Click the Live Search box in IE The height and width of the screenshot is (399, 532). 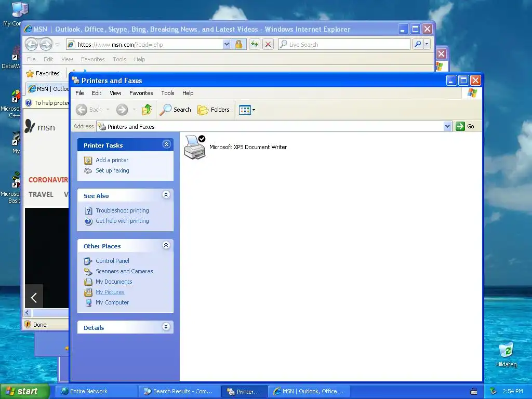344,45
